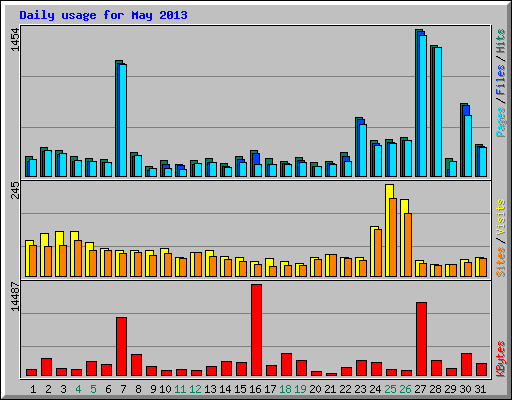Click the KBytes legend label
The height and width of the screenshot is (400, 512).
pyautogui.click(x=500, y=359)
